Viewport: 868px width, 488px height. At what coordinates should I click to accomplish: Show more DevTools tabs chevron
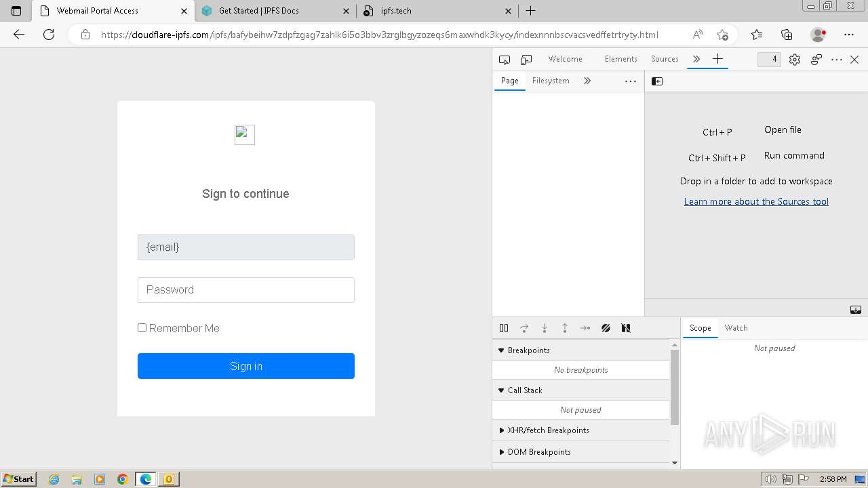pos(696,59)
